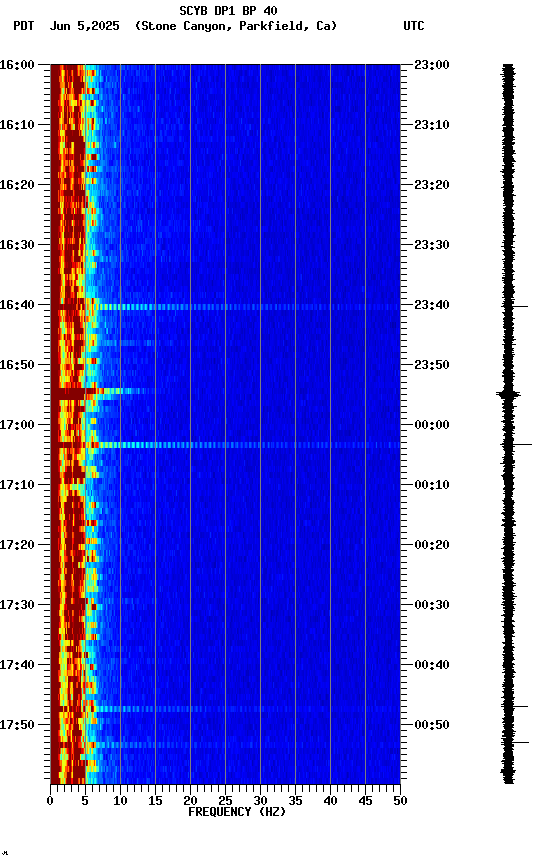Click the '00:00' UTC time label
Viewport: 552px width, 864px height.
432,425
